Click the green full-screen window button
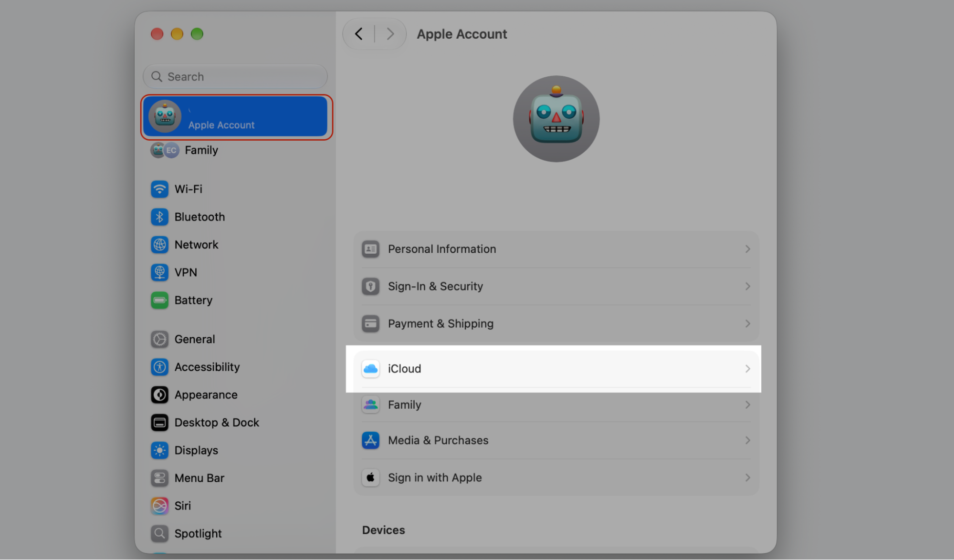 (197, 34)
